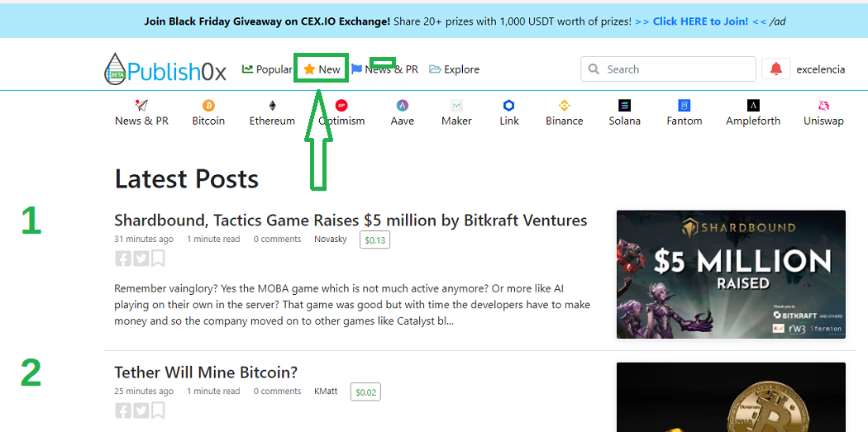Image resolution: width=868 pixels, height=432 pixels.
Task: Open the Shardbound $5 Million Raised thumbnail
Action: coord(731,273)
